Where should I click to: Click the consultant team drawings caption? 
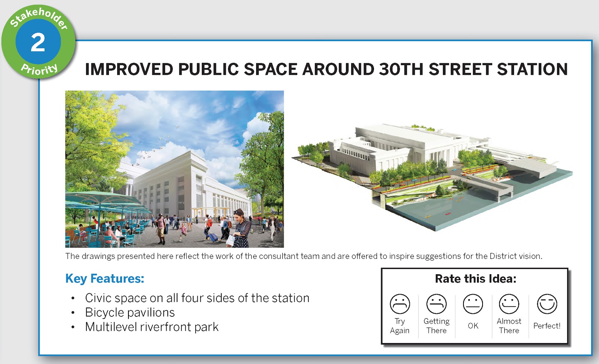point(304,256)
